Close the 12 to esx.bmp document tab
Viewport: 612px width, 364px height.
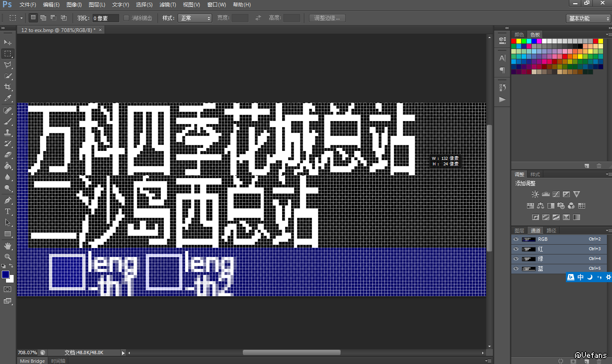pyautogui.click(x=100, y=30)
